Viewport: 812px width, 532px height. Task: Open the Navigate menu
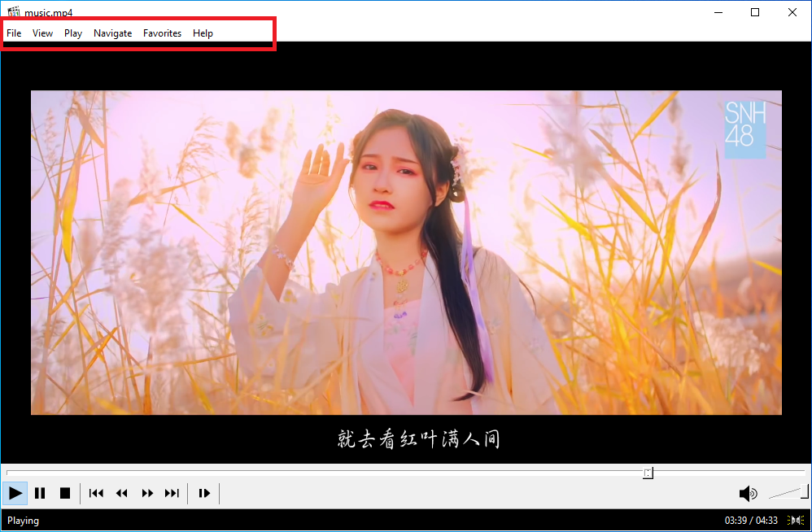[x=112, y=33]
